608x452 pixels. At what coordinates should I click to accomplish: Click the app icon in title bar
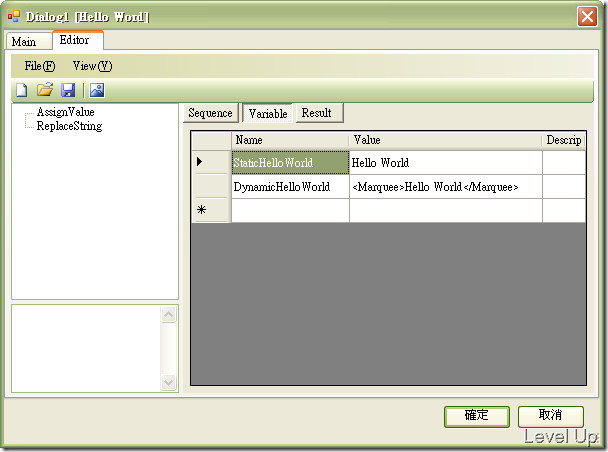(14, 16)
